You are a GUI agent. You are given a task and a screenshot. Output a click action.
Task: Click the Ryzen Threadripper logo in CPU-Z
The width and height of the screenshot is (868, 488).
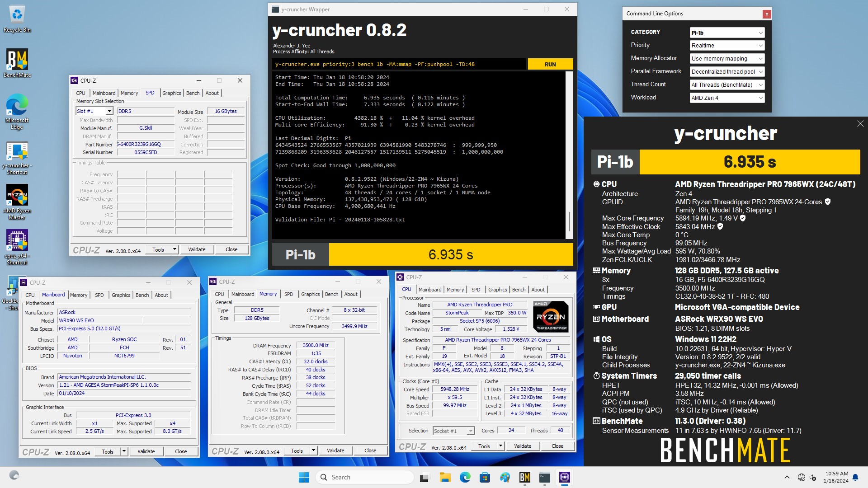point(551,317)
